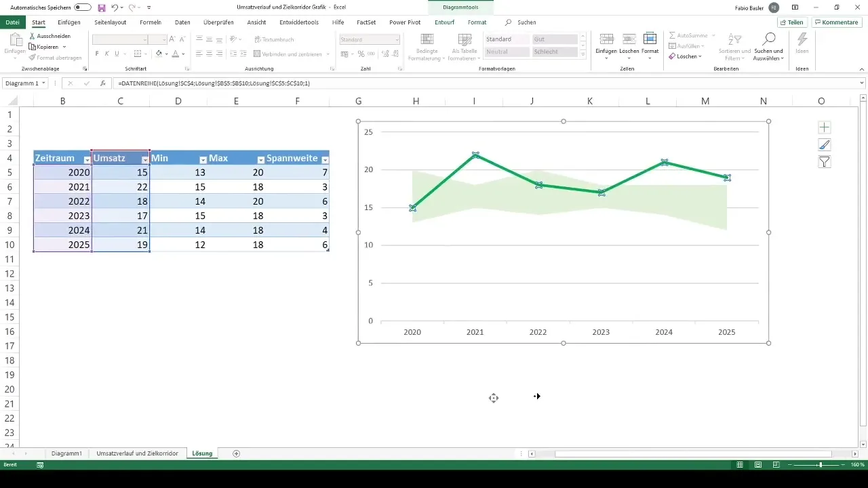
Task: Expand the formula bar with chevron
Action: [862, 83]
